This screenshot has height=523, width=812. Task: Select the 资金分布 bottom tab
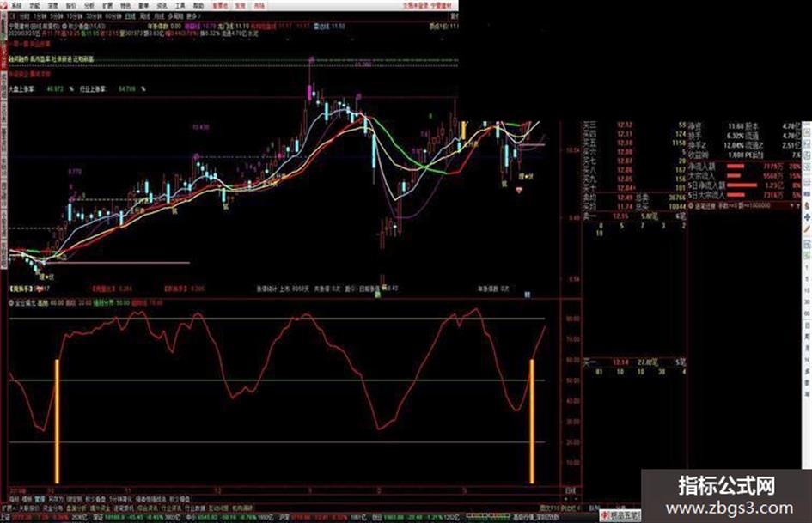click(x=52, y=508)
